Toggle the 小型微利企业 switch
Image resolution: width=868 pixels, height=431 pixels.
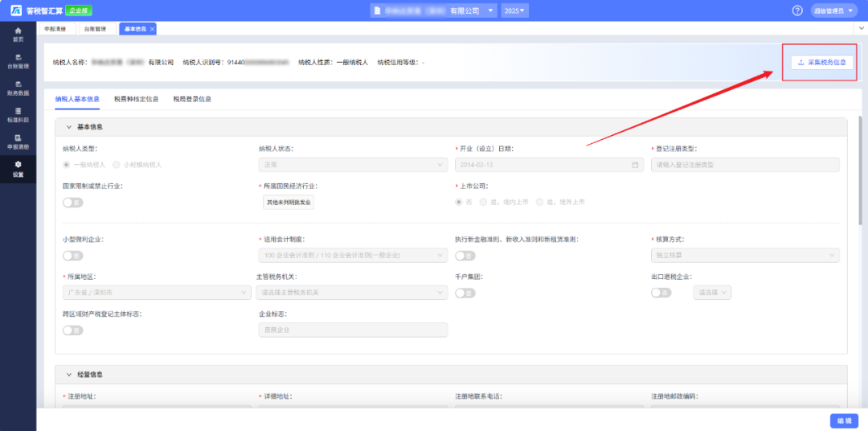pos(72,256)
